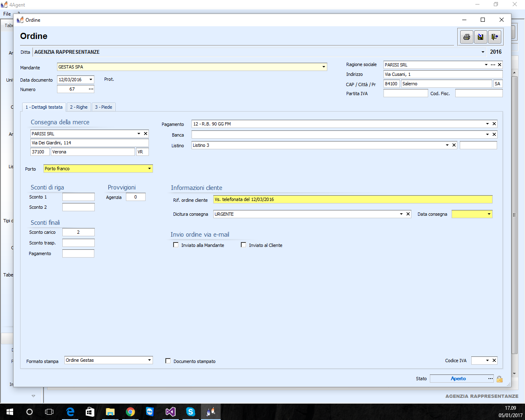
Task: Open Ragione sociale lookup ellipsis
Action: 493,65
